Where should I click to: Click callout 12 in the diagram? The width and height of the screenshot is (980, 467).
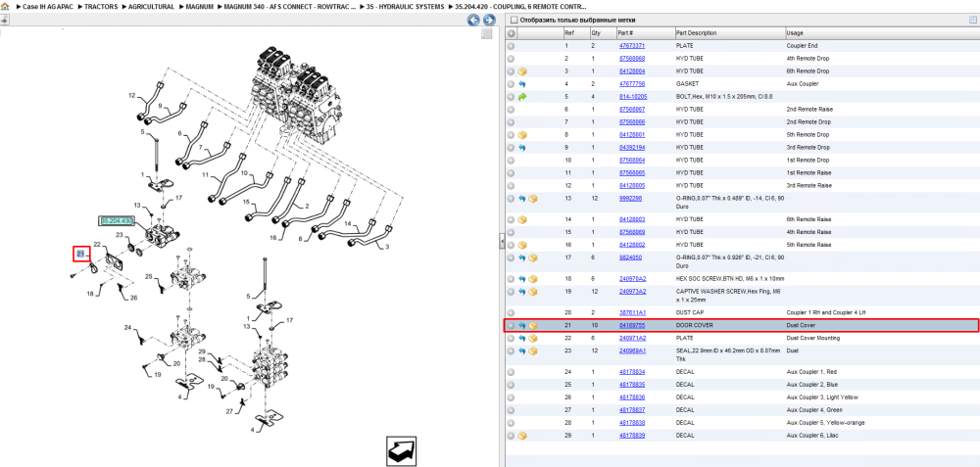point(132,96)
